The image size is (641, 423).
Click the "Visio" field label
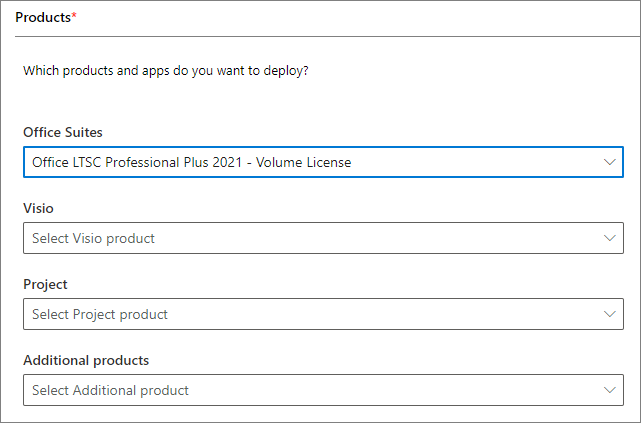pyautogui.click(x=38, y=208)
